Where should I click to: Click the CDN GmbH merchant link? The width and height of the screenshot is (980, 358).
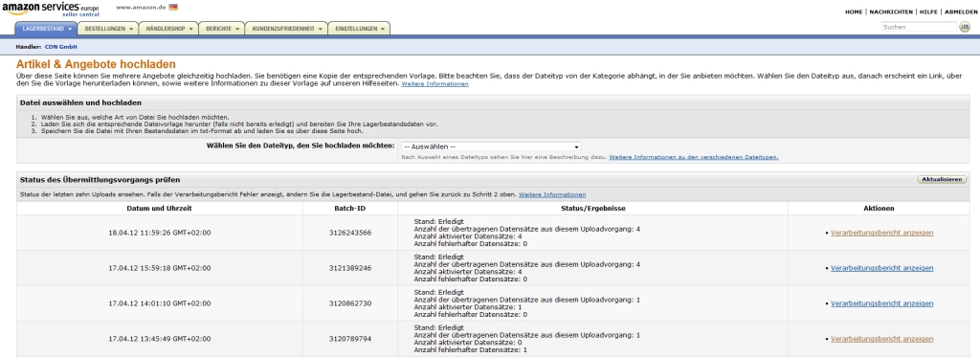click(x=60, y=47)
